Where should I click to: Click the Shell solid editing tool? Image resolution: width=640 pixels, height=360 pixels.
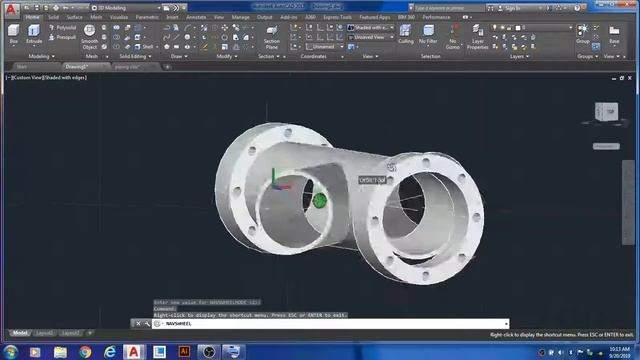coord(144,47)
